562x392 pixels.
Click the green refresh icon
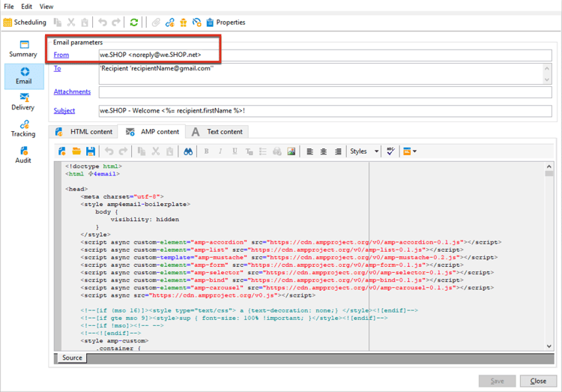(133, 22)
